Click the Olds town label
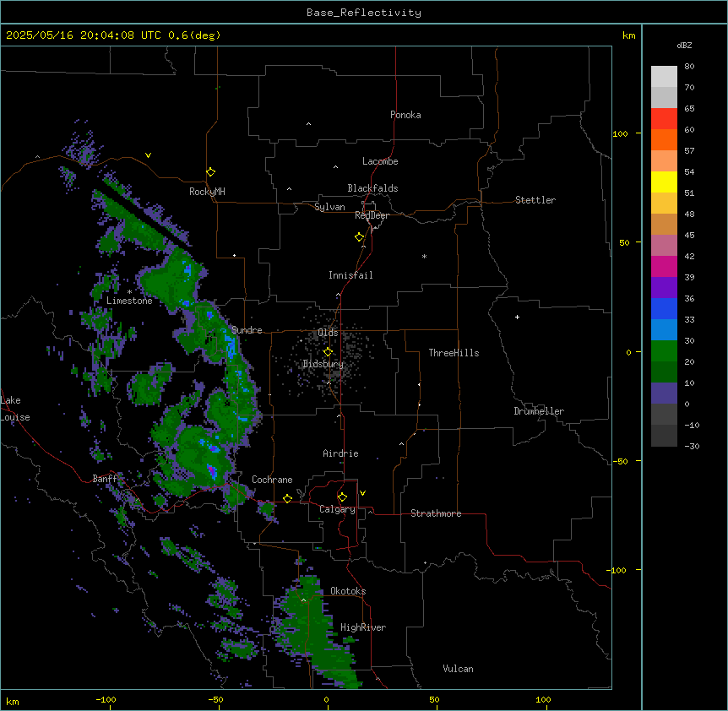The height and width of the screenshot is (711, 728). (328, 333)
